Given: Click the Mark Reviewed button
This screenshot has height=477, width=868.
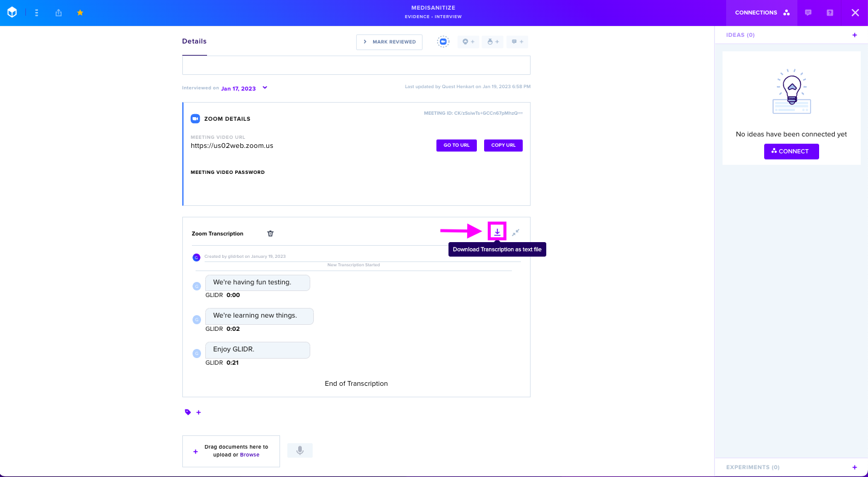Looking at the screenshot, I should pos(389,42).
